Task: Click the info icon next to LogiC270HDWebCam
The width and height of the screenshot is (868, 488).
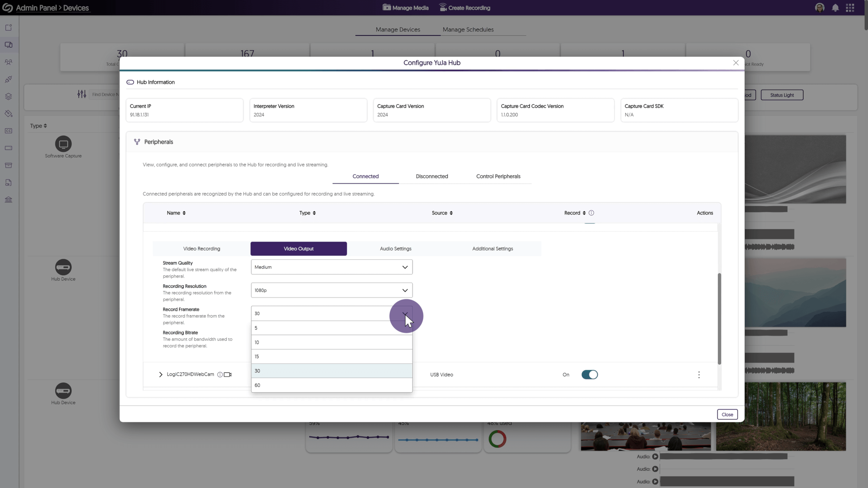Action: click(x=220, y=374)
